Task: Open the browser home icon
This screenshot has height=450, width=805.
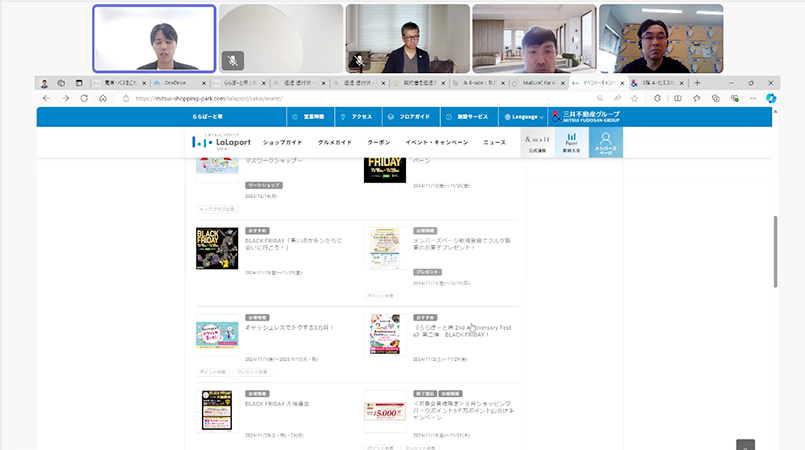Action: pos(103,99)
